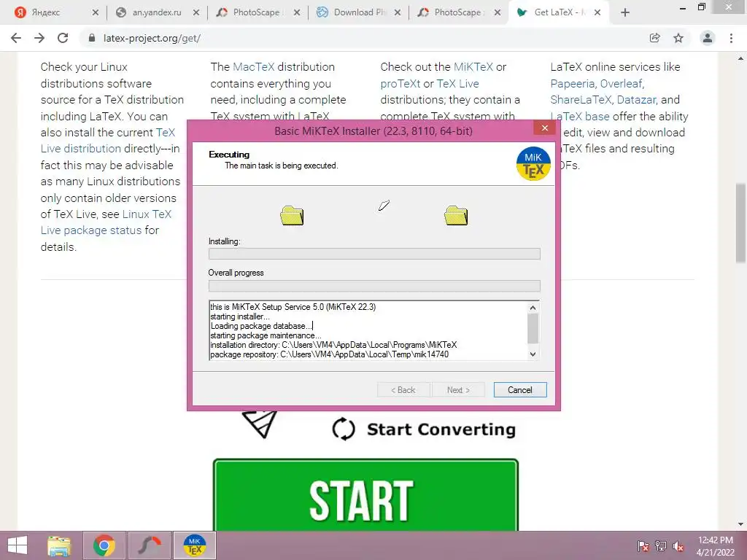Open the MiKTeX link on webpage
This screenshot has height=560, width=747.
tap(473, 66)
